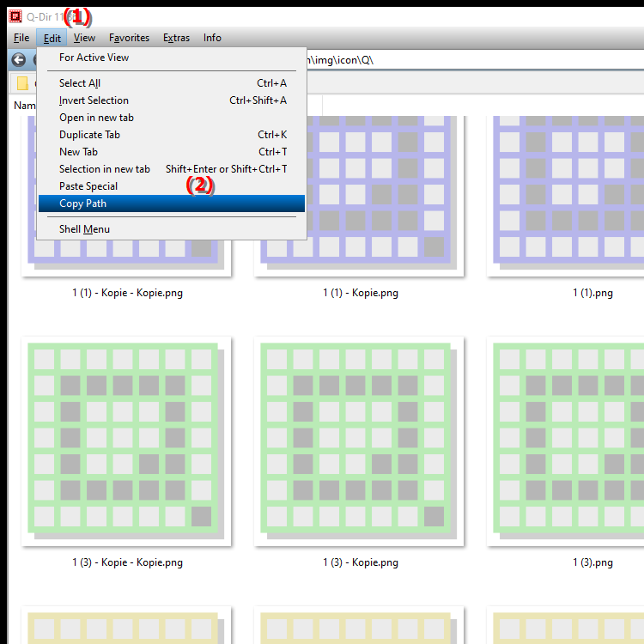Click the Name column header
This screenshot has width=644, height=644.
24,106
